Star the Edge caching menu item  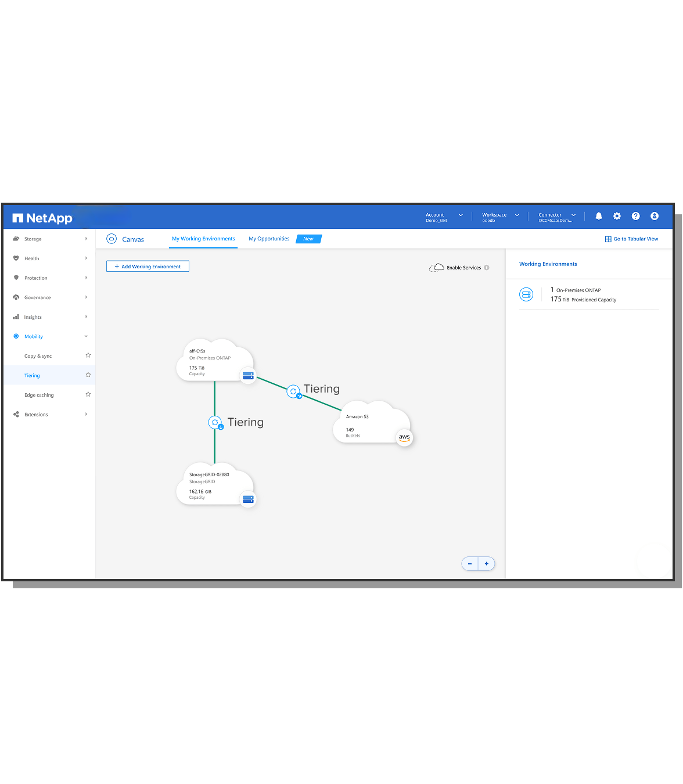pos(88,394)
